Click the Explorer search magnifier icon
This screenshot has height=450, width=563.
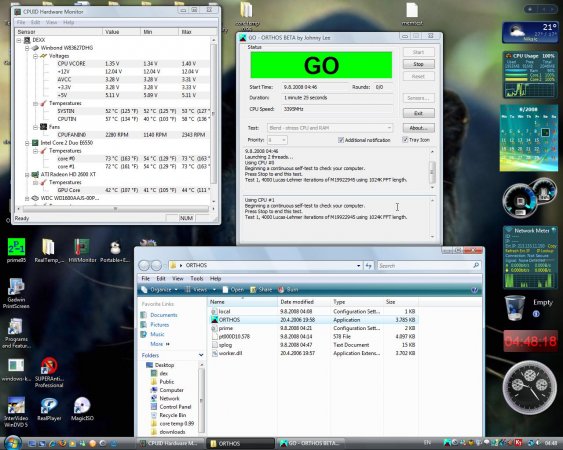(476, 265)
